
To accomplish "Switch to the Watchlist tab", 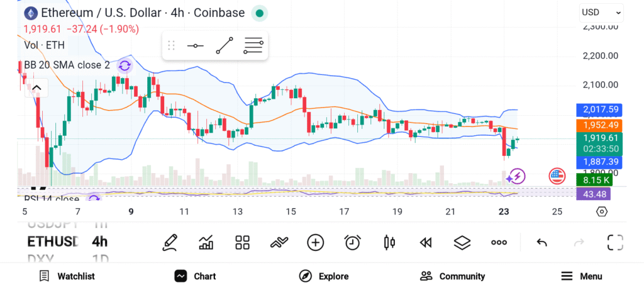I will pos(67,276).
